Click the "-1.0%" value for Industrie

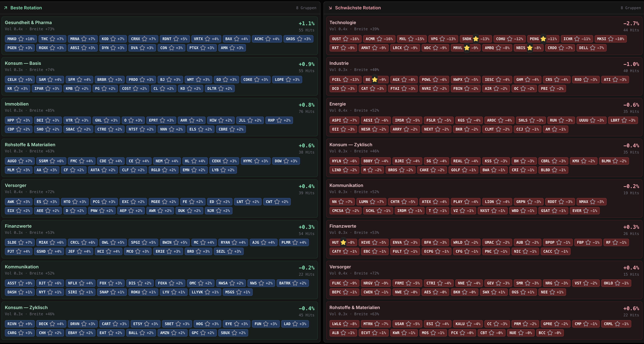[631, 64]
